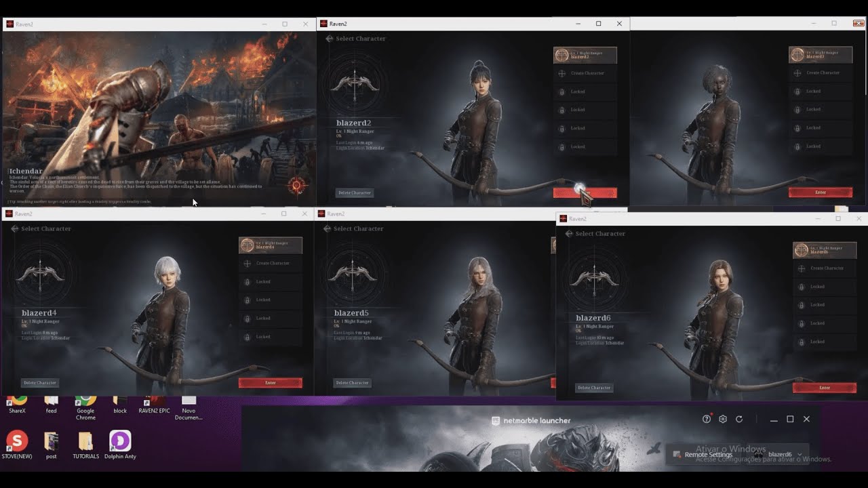Open the Novo Documento file on desktop
The image size is (868, 488).
click(189, 408)
